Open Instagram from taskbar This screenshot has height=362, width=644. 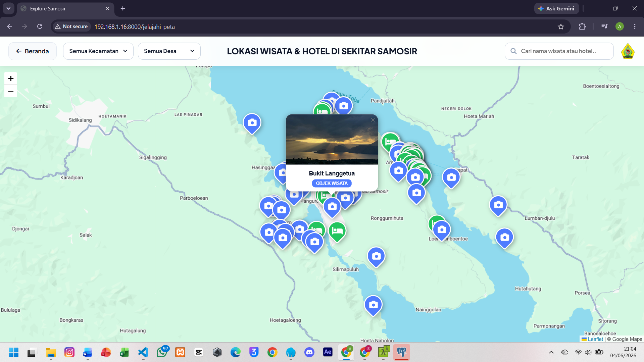pyautogui.click(x=69, y=352)
